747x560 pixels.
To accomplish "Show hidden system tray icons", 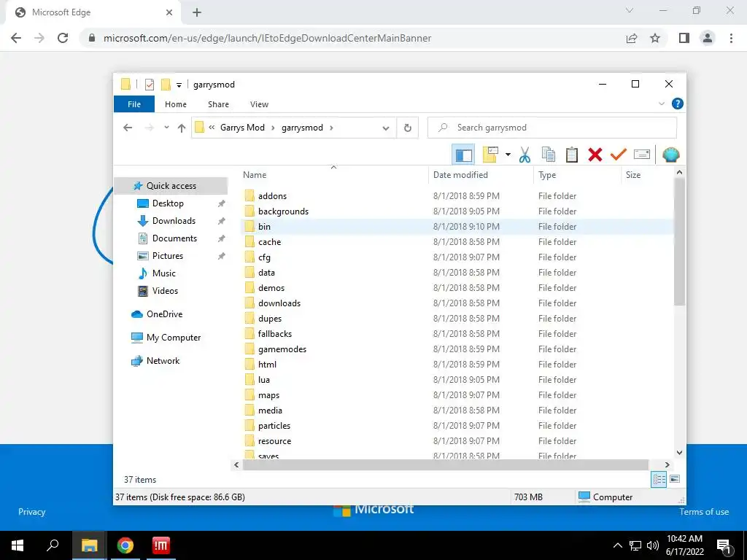I will 617,545.
